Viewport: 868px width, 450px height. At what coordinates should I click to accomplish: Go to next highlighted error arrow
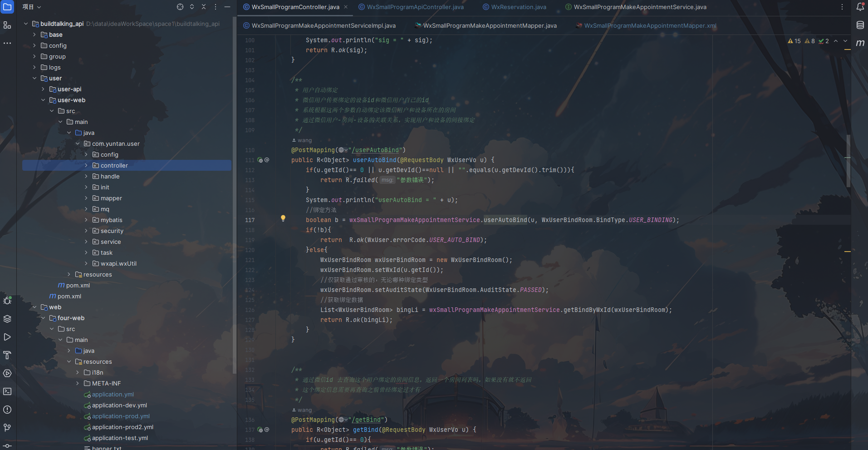[x=845, y=41]
